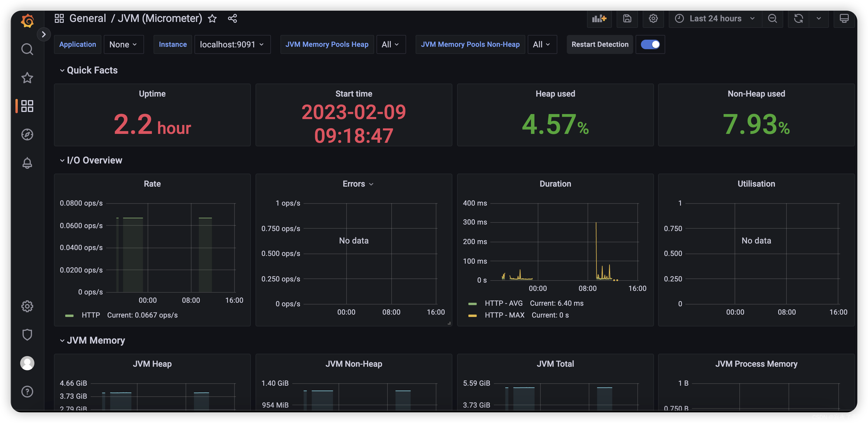Open the Search dashboards icon in sidebar
868x423 pixels.
(x=27, y=49)
